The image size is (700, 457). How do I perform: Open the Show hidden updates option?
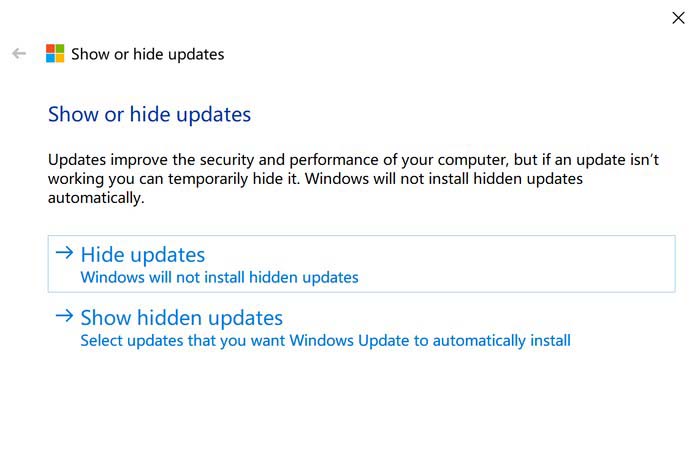[181, 318]
